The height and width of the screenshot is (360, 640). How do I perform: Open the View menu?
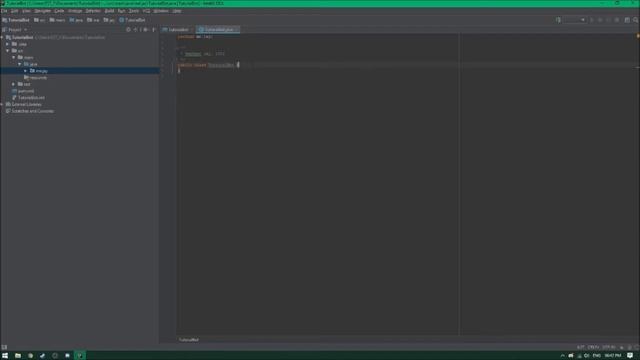pos(27,11)
